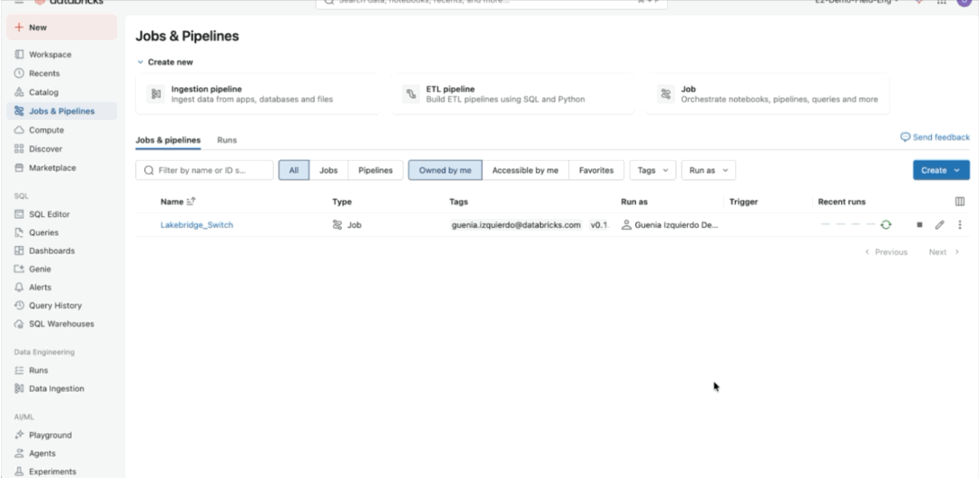Open Queries from the sidebar

(62, 233)
